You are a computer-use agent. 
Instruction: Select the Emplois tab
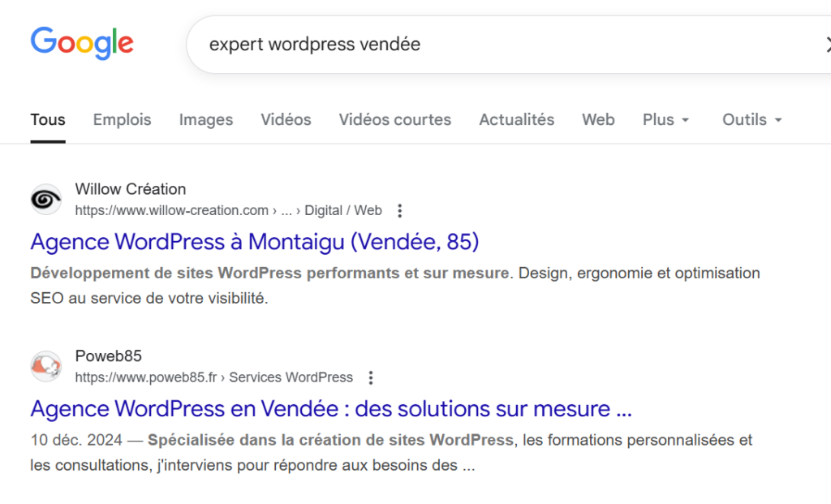[122, 119]
